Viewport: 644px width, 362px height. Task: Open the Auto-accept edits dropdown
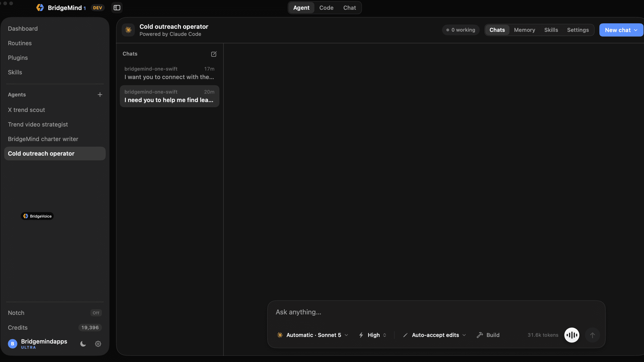click(434, 335)
